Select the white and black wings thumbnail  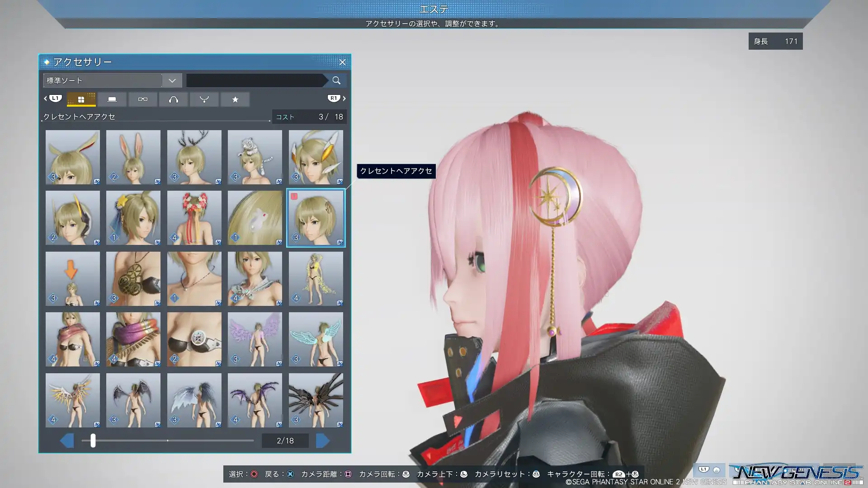[194, 400]
